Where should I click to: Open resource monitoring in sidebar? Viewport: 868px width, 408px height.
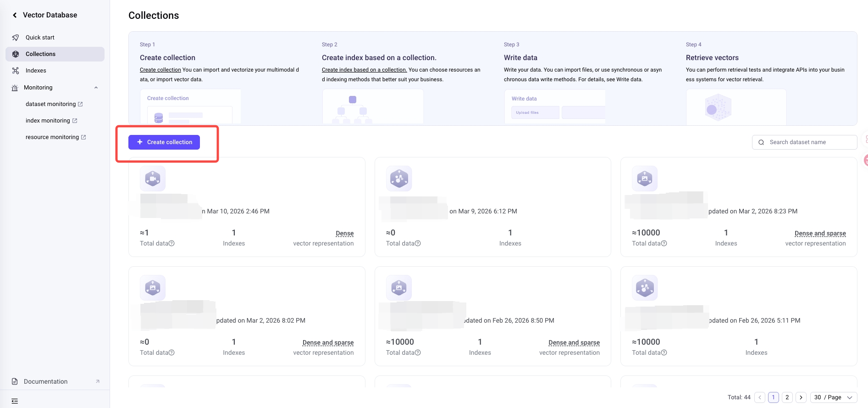[x=52, y=137]
